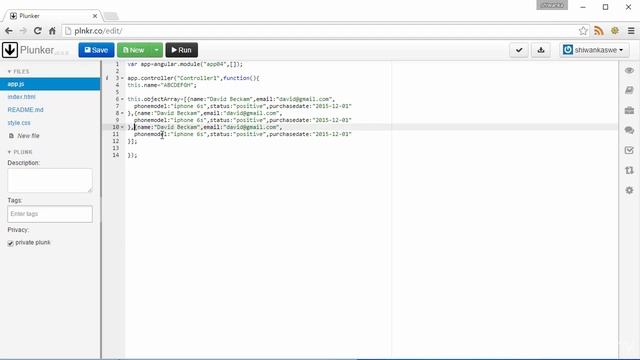Click the this.name="ABCDEFGH" code line

pos(162,85)
